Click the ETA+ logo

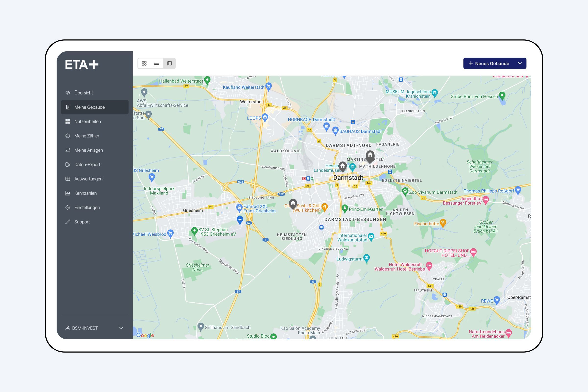82,64
